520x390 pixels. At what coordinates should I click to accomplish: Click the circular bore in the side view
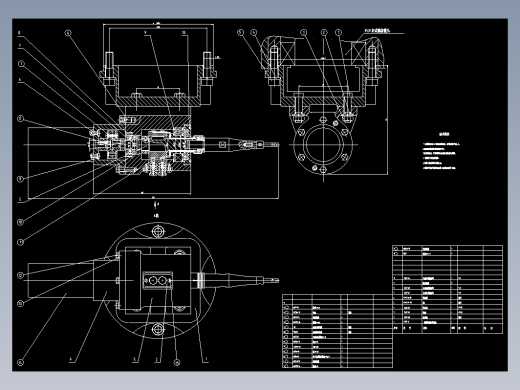pos(323,144)
